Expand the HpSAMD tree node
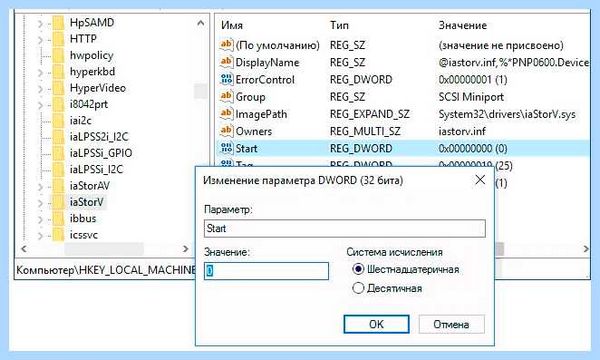Image resolution: width=600 pixels, height=360 pixels. click(x=40, y=24)
